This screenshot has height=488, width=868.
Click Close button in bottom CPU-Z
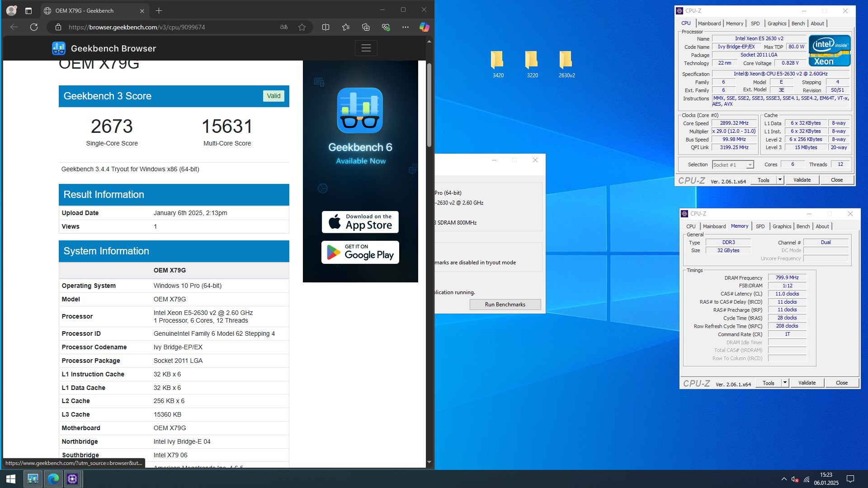pos(842,383)
